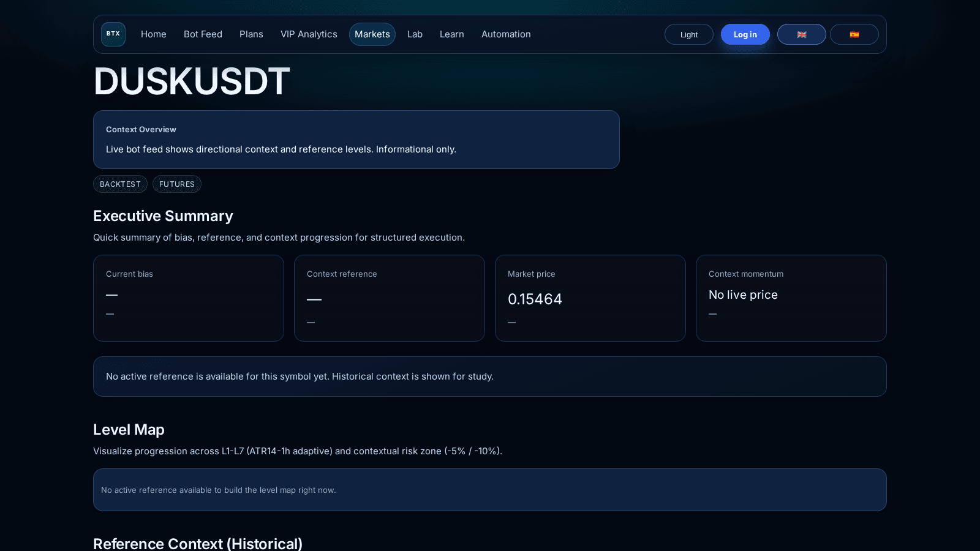Image resolution: width=980 pixels, height=551 pixels.
Task: Switch to Light theme
Action: point(688,34)
